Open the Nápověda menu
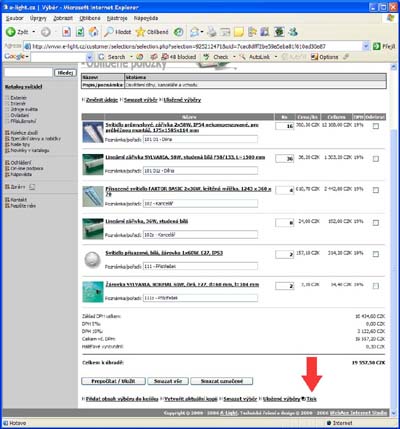 [x=146, y=18]
